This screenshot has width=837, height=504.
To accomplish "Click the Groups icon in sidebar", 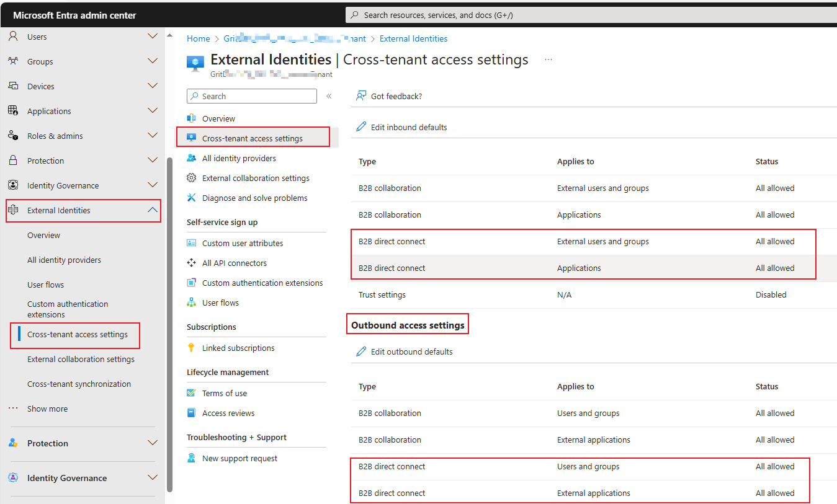I will coord(13,61).
